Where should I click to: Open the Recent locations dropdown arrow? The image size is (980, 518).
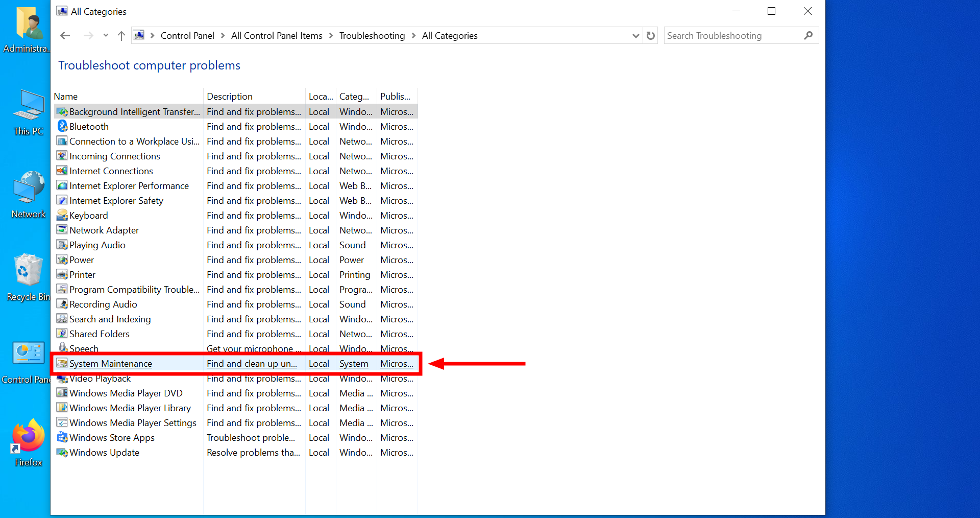click(x=106, y=36)
